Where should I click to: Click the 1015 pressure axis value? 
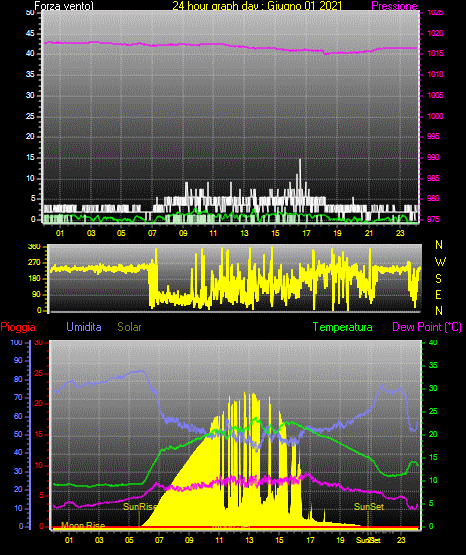coord(435,53)
